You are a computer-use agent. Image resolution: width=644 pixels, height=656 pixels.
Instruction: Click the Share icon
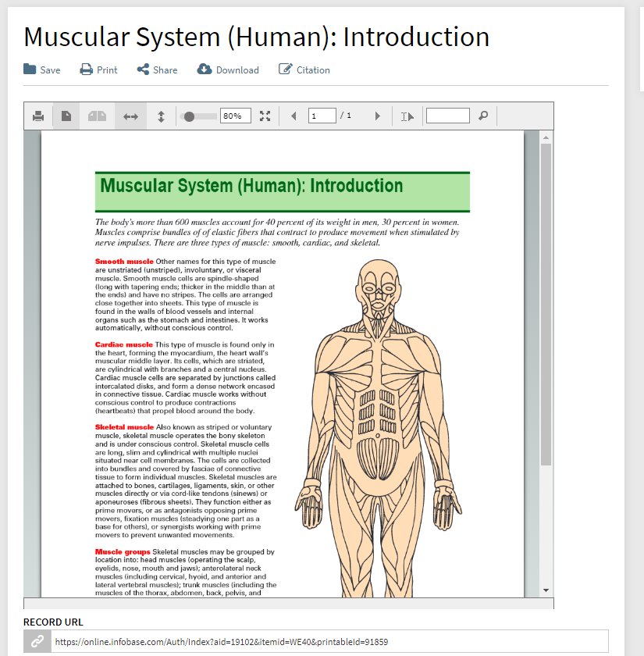pyautogui.click(x=143, y=70)
